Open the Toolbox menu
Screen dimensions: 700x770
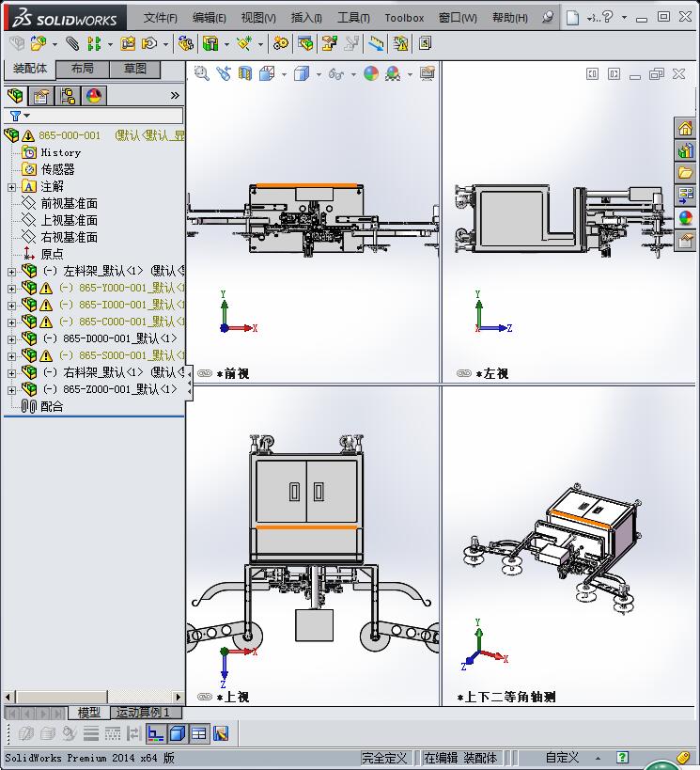[404, 18]
